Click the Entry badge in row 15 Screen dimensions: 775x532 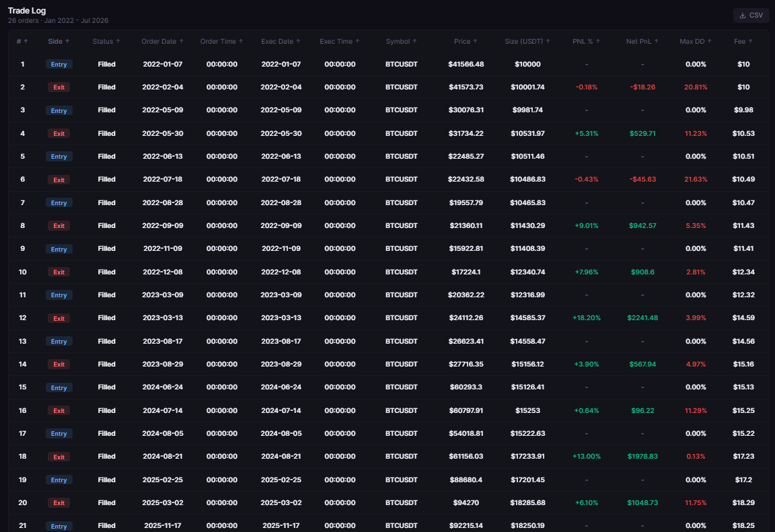pos(59,387)
